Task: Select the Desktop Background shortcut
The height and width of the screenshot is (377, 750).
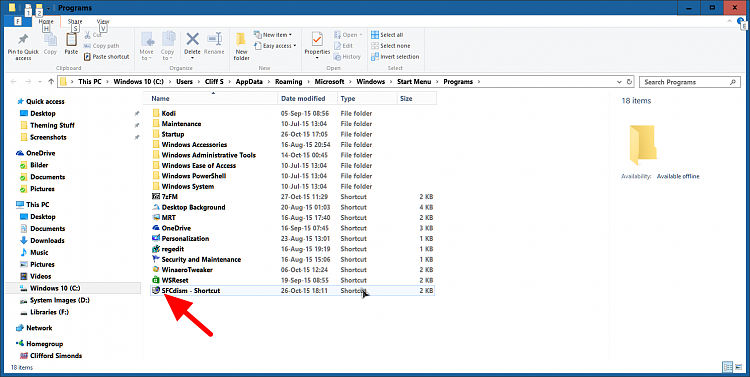Action: 193,207
